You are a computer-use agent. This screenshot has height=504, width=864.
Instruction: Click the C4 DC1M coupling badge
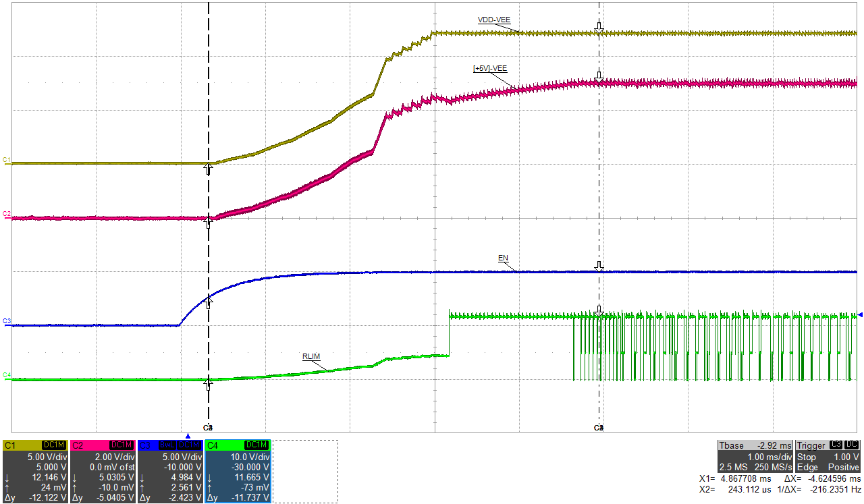[x=256, y=445]
